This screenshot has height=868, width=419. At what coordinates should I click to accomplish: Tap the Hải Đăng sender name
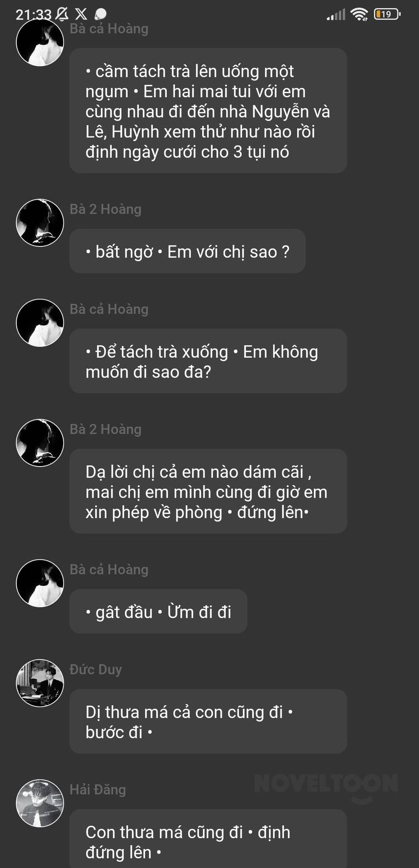[98, 789]
